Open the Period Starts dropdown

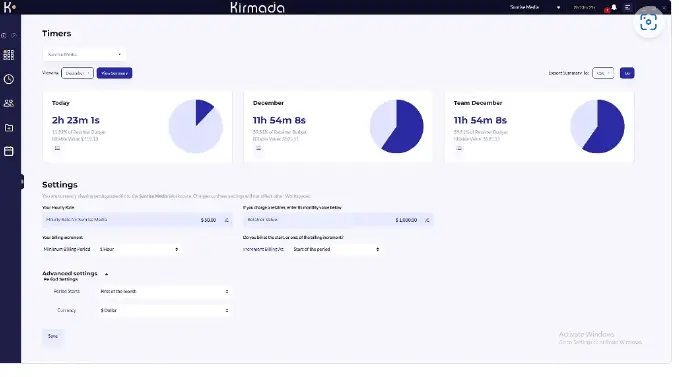164,292
